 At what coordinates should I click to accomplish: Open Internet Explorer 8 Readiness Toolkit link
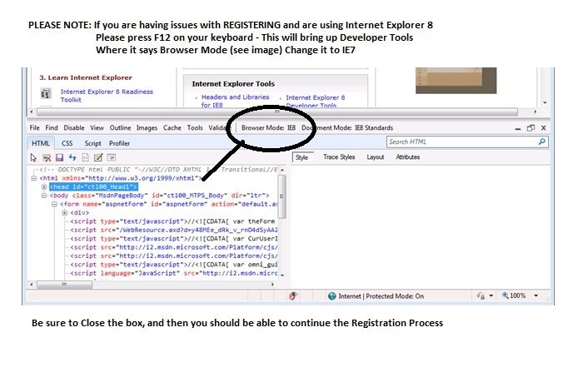click(x=107, y=96)
